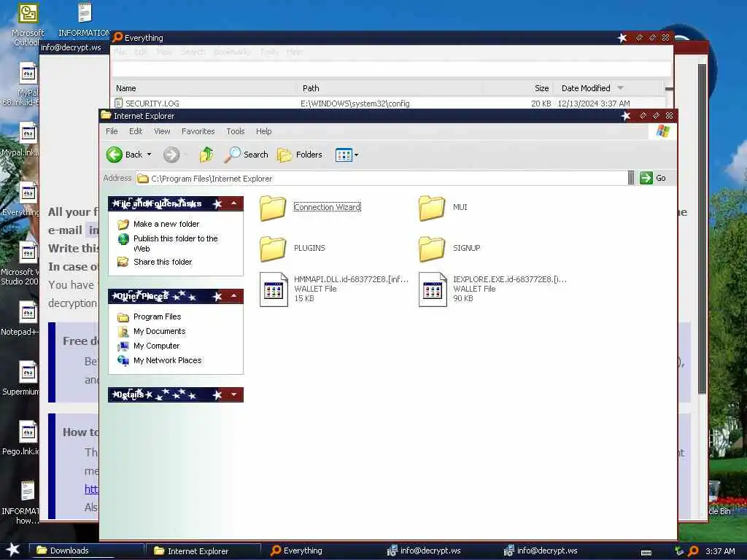The image size is (747, 560).
Task: Switch to Everything taskbar button
Action: 320,551
